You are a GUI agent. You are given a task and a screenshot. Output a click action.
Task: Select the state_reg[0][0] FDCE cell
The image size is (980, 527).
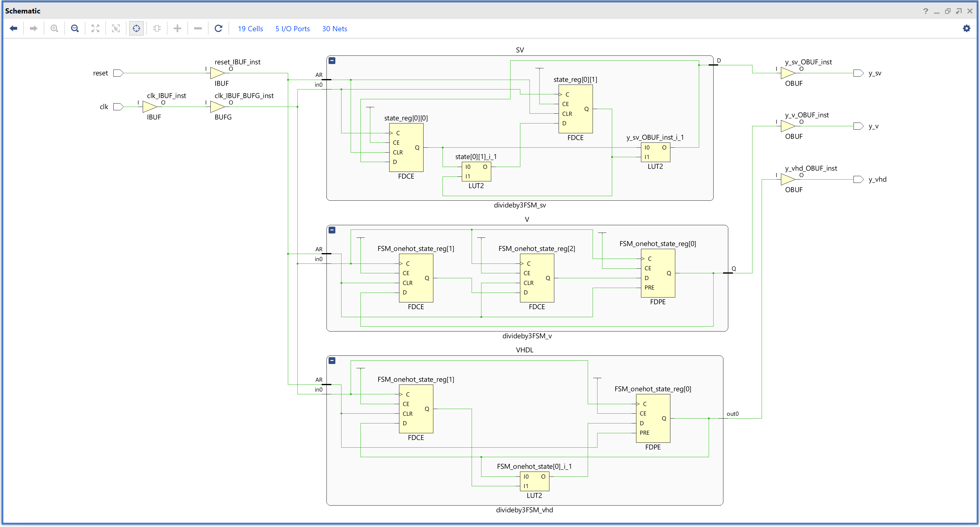[x=406, y=148]
